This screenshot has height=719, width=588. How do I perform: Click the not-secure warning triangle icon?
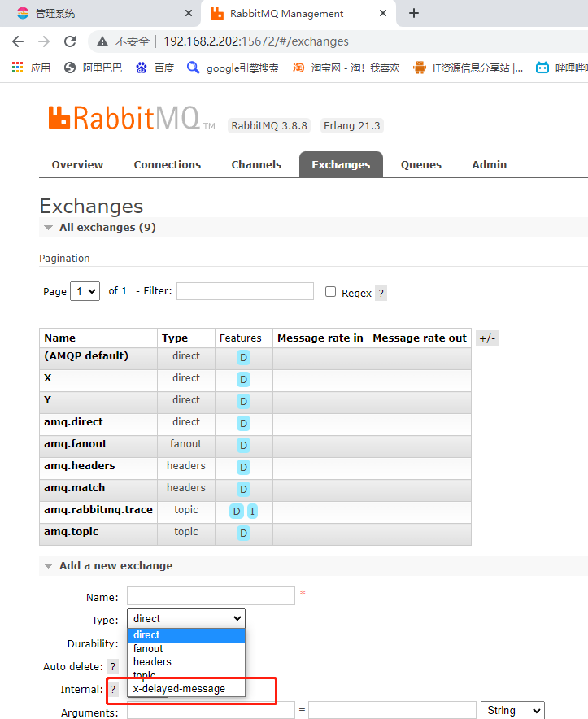tap(102, 41)
